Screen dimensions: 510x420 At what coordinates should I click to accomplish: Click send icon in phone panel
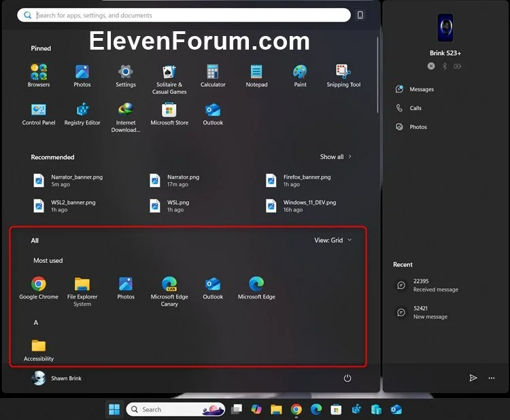pyautogui.click(x=473, y=378)
